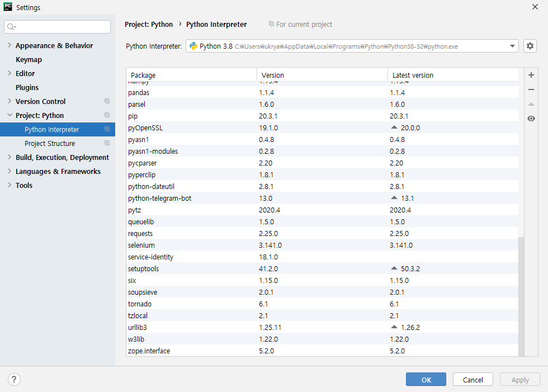The height and width of the screenshot is (392, 548).
Task: Click Python logo icon in interpreter field
Action: (x=193, y=46)
